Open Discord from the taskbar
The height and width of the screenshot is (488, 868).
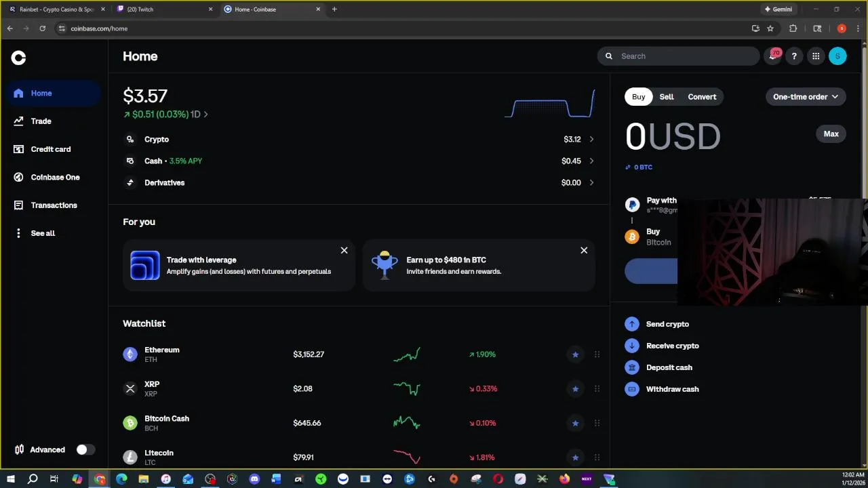(254, 479)
